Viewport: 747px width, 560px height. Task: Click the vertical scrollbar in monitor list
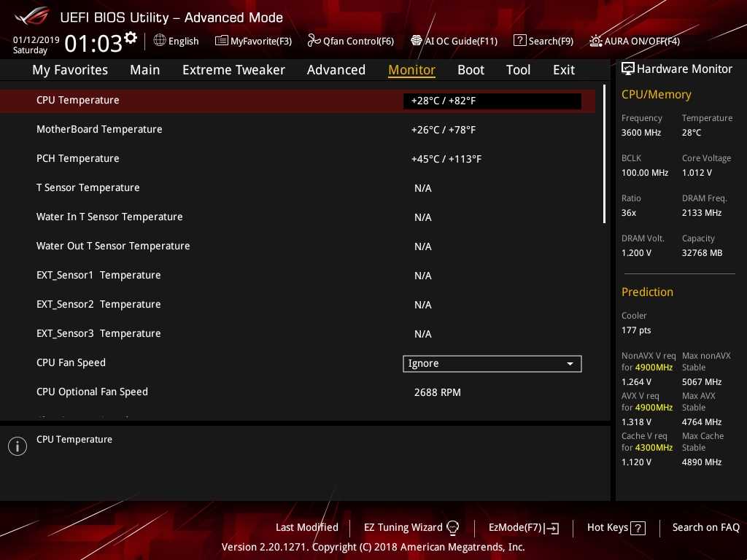coord(604,154)
